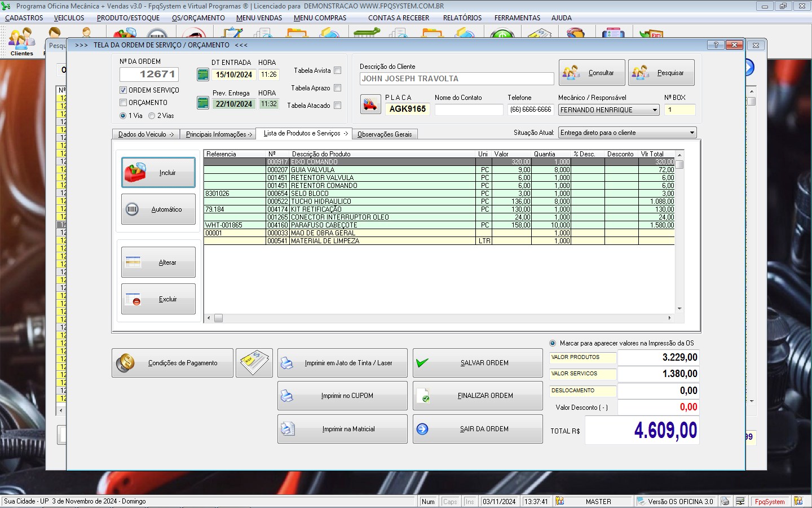Open calendar icon beside DT ENTRADA date
Viewport: 812px width, 508px height.
click(x=203, y=75)
